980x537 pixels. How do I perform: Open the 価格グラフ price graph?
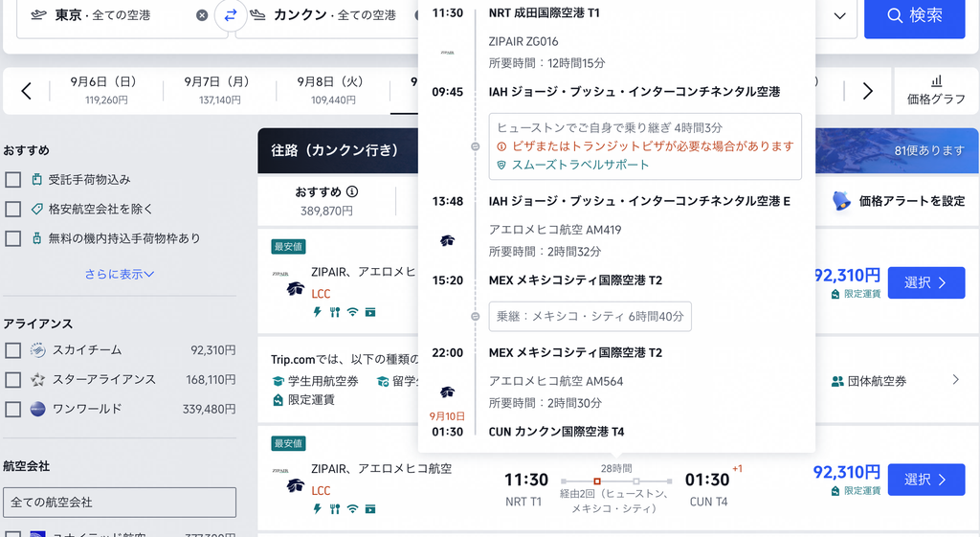pyautogui.click(x=936, y=91)
